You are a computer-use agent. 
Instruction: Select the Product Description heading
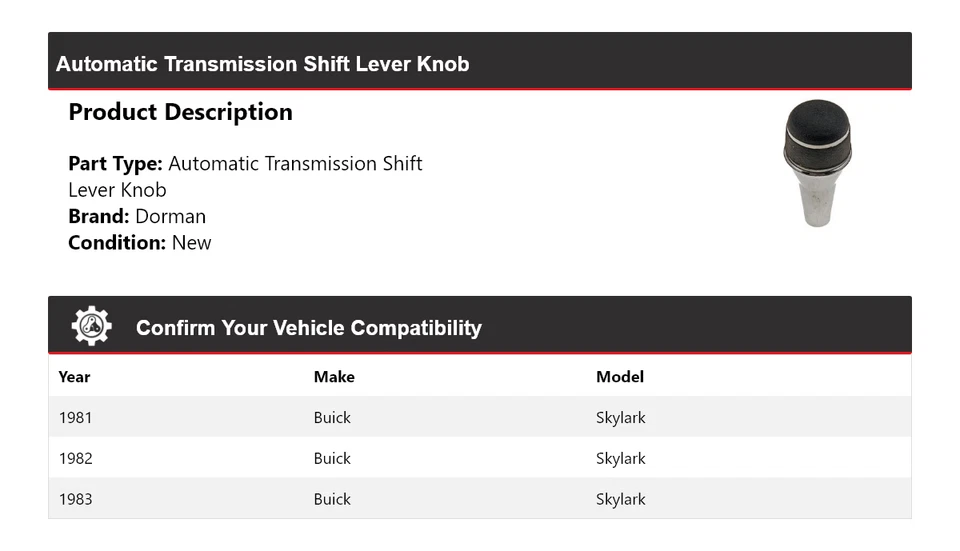pos(180,112)
